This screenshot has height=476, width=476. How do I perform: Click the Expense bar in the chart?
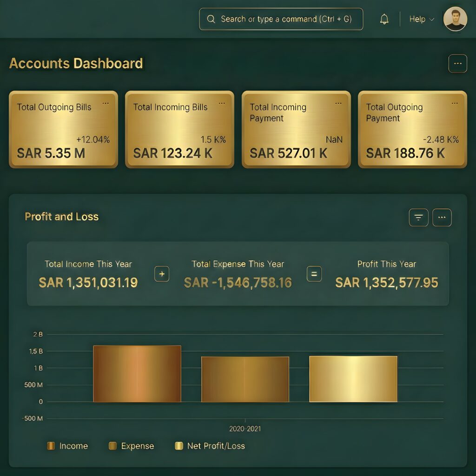click(245, 379)
